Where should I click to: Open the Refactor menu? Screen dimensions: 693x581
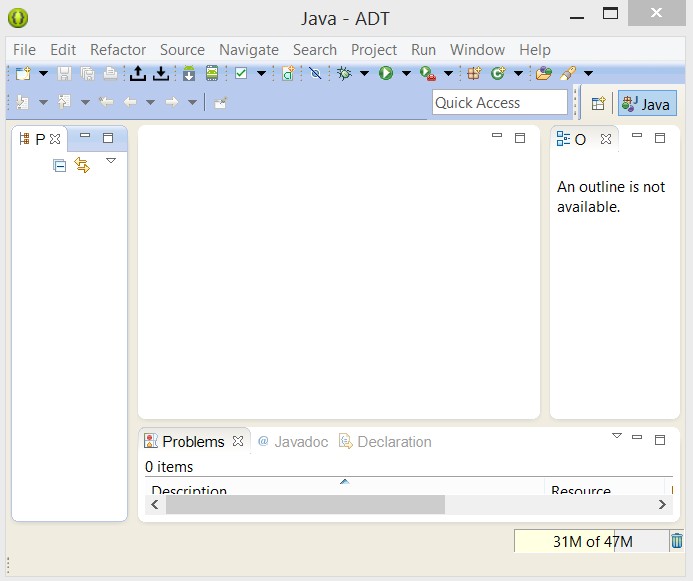coord(118,49)
